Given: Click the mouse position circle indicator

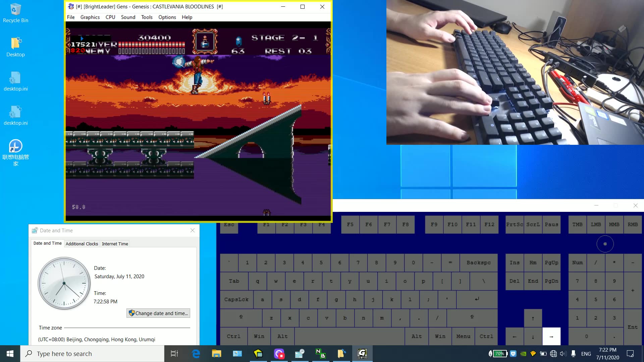Looking at the screenshot, I should click(x=605, y=244).
